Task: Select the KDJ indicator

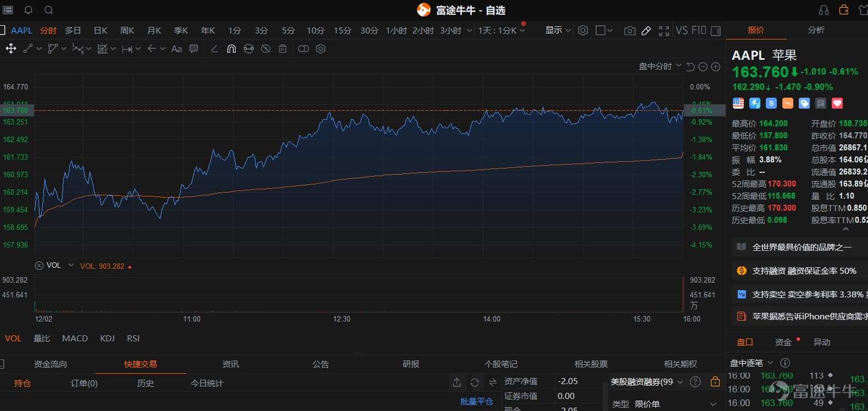Action: (107, 339)
